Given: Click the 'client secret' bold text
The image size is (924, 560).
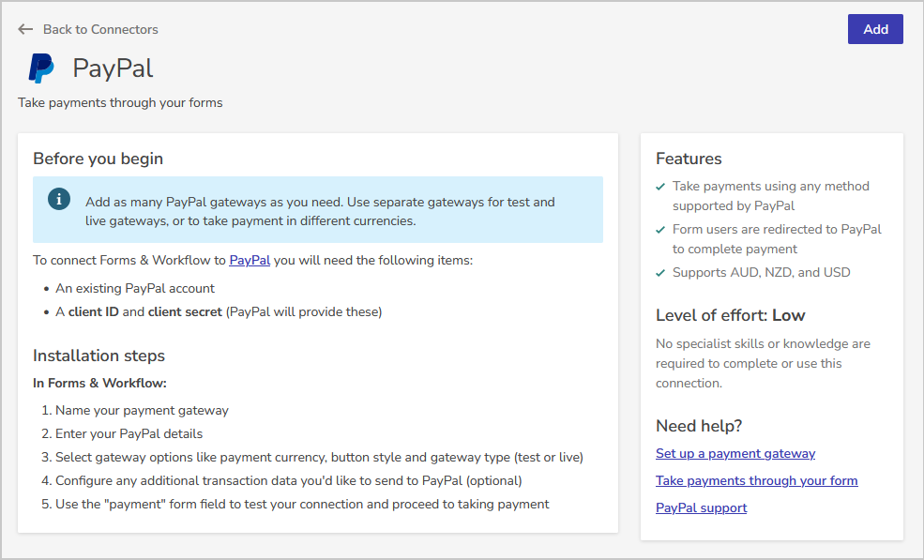Looking at the screenshot, I should pos(185,311).
